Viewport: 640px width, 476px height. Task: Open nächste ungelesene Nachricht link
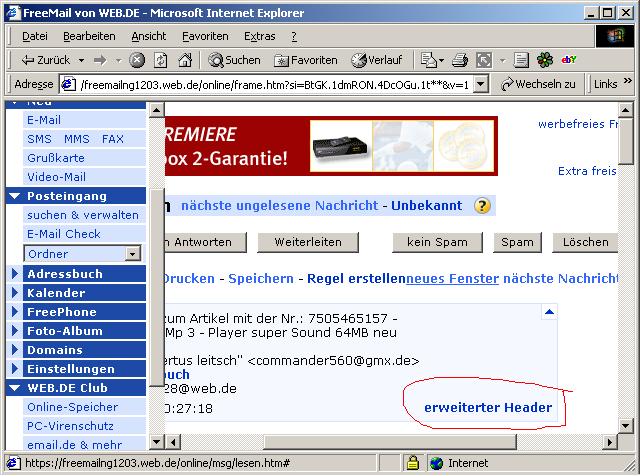(280, 205)
